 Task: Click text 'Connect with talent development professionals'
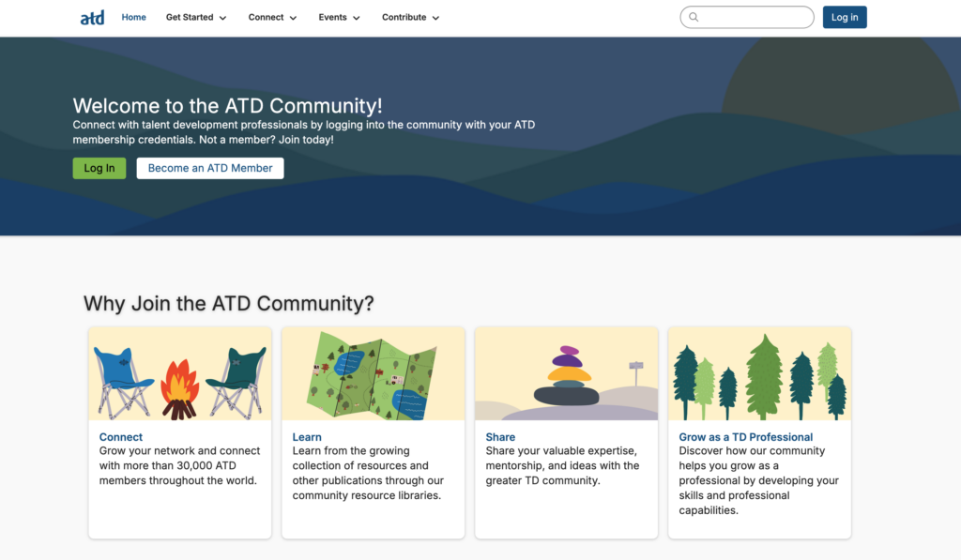point(190,125)
